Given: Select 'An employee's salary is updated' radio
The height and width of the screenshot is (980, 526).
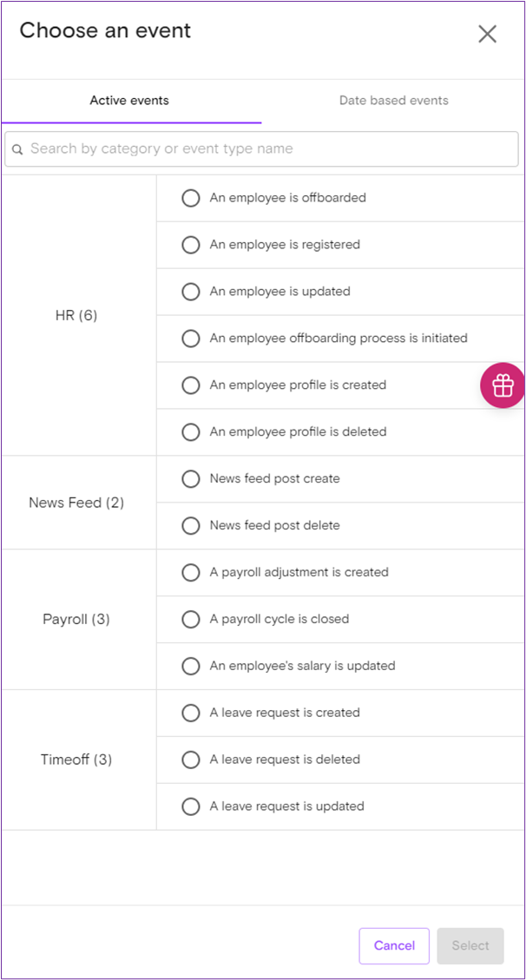Looking at the screenshot, I should point(191,667).
